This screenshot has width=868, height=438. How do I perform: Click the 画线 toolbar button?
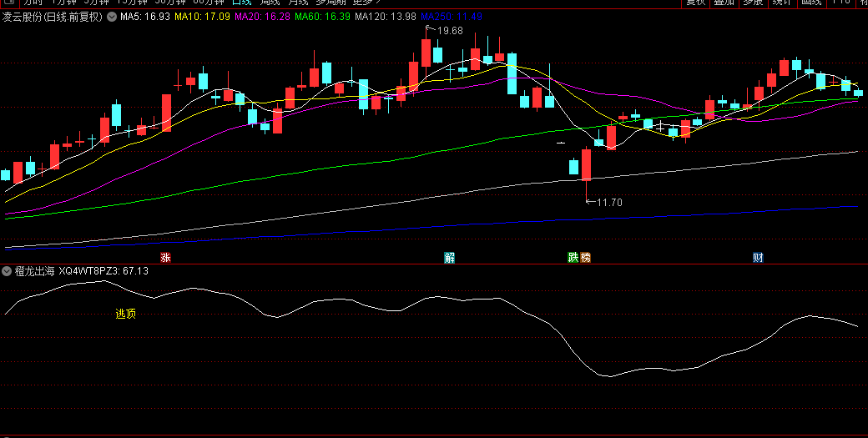coord(811,3)
